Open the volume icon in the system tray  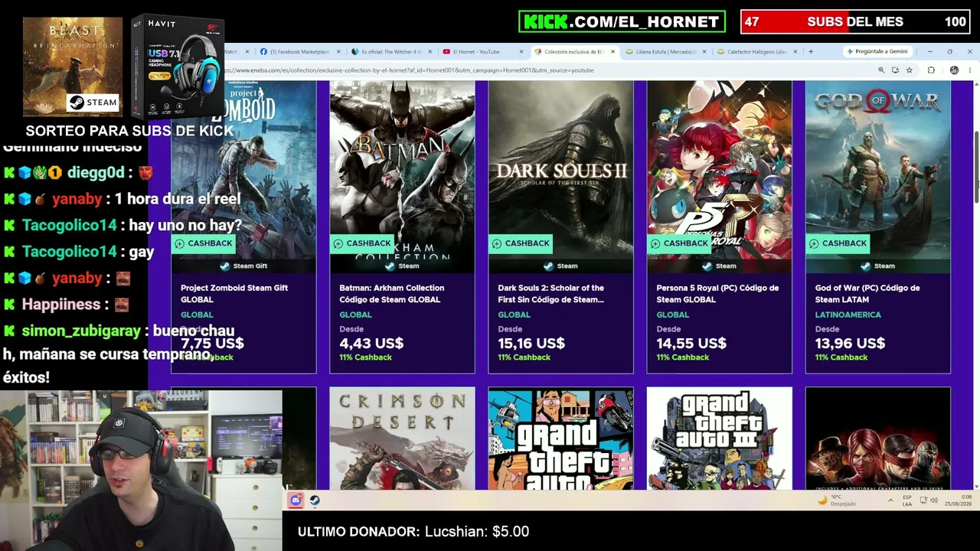(x=934, y=500)
